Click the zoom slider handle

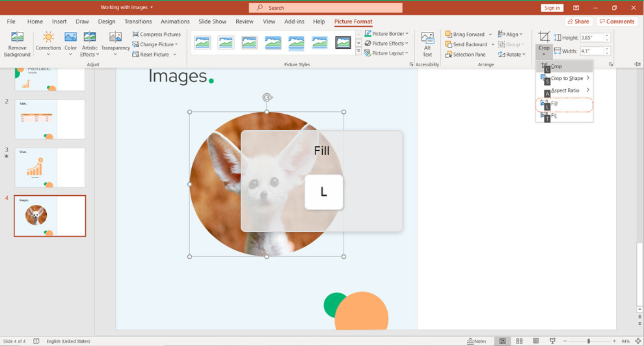pyautogui.click(x=589, y=341)
